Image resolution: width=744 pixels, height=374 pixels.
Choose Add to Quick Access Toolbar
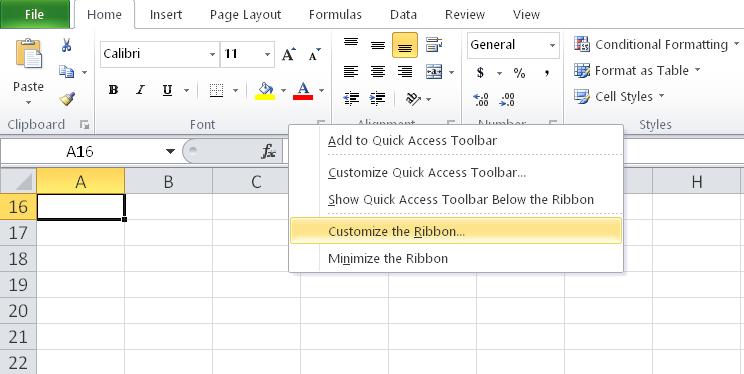[x=456, y=140]
